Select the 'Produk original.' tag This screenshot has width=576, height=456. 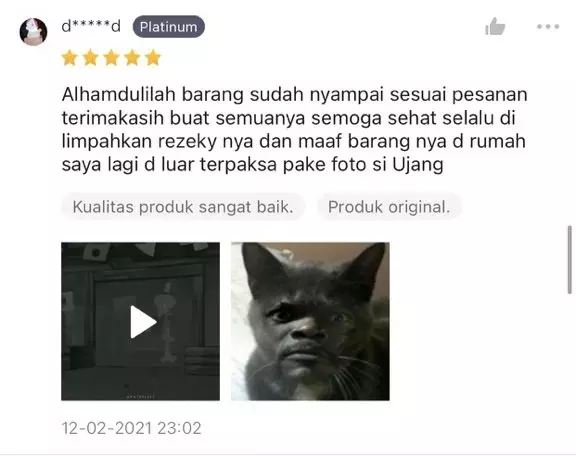389,207
